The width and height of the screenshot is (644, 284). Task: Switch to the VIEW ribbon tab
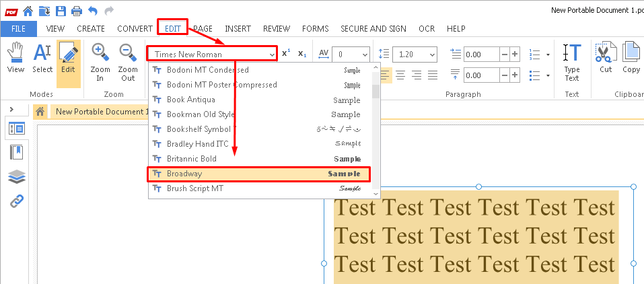55,29
